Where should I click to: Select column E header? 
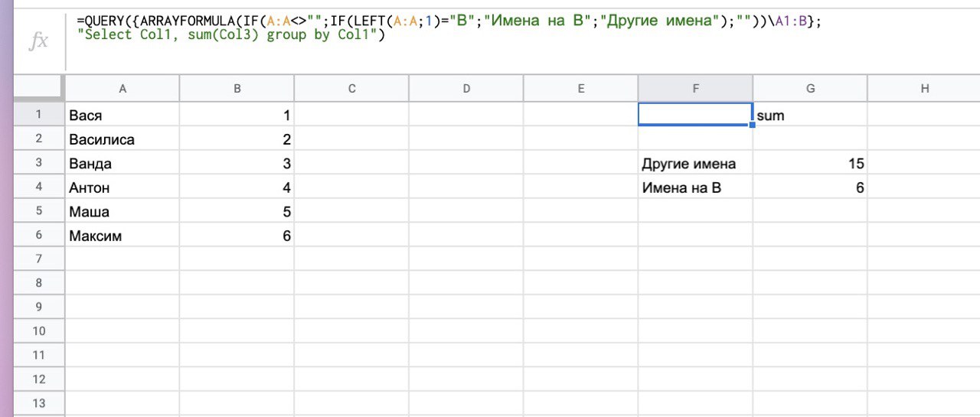(580, 89)
